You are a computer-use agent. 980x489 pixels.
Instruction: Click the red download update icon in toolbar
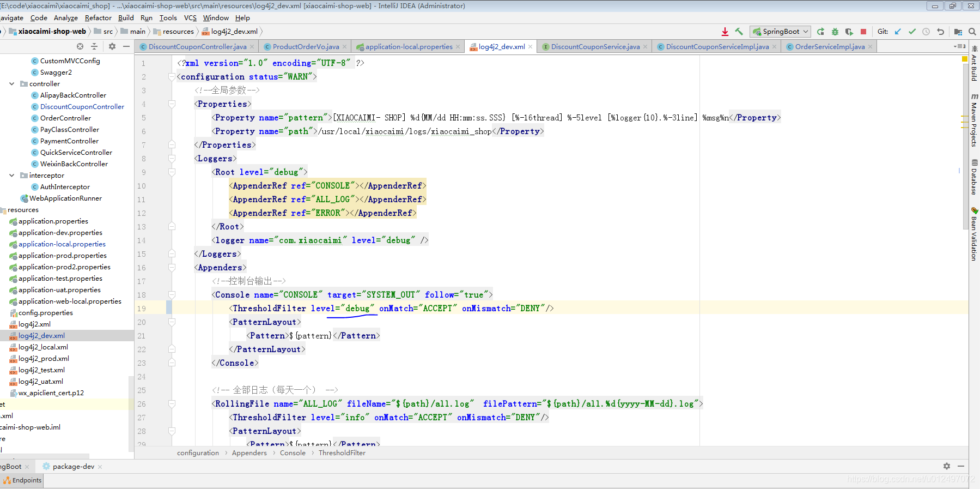[725, 32]
